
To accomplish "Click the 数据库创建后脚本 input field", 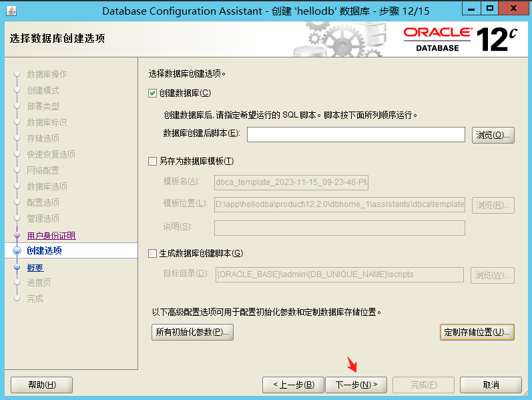I will 356,134.
